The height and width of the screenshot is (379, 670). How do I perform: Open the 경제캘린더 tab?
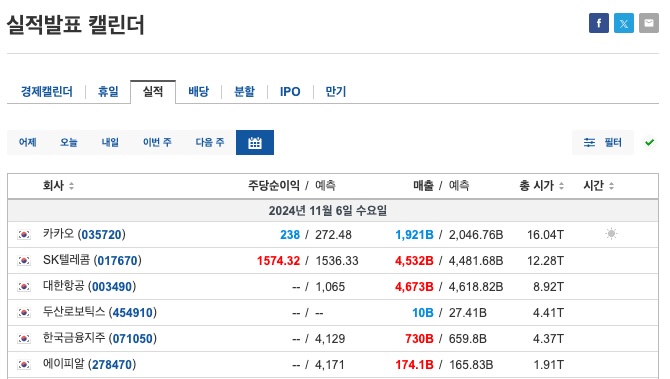[47, 91]
